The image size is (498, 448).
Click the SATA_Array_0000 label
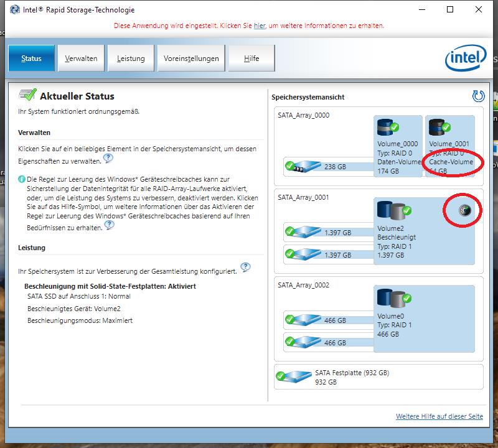click(304, 115)
